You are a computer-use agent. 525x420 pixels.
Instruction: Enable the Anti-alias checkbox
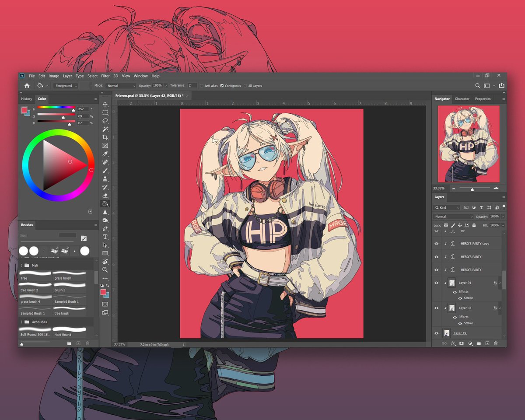[x=201, y=86]
